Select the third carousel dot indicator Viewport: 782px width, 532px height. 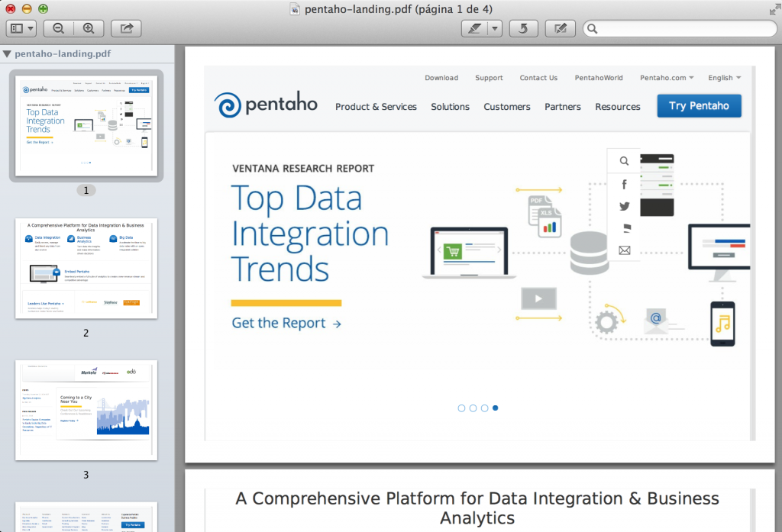tap(484, 408)
